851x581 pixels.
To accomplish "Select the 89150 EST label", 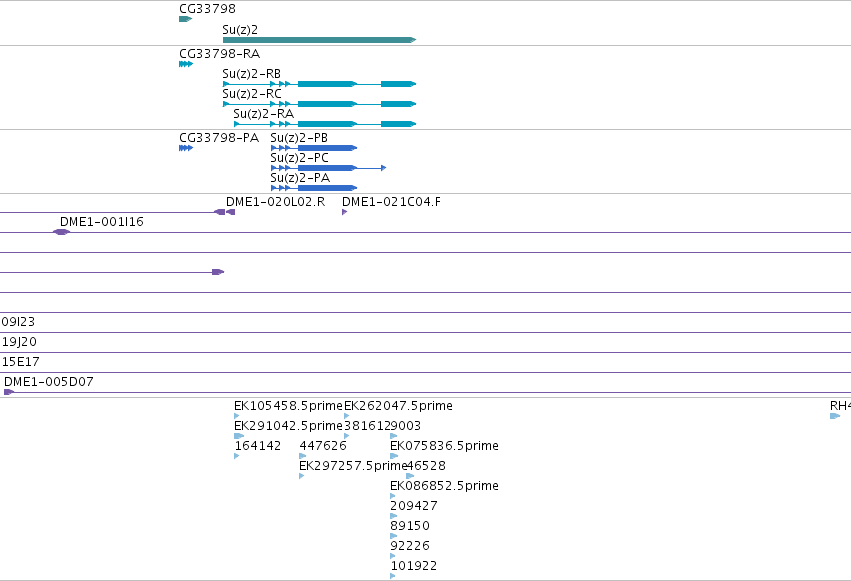I will (x=410, y=526).
